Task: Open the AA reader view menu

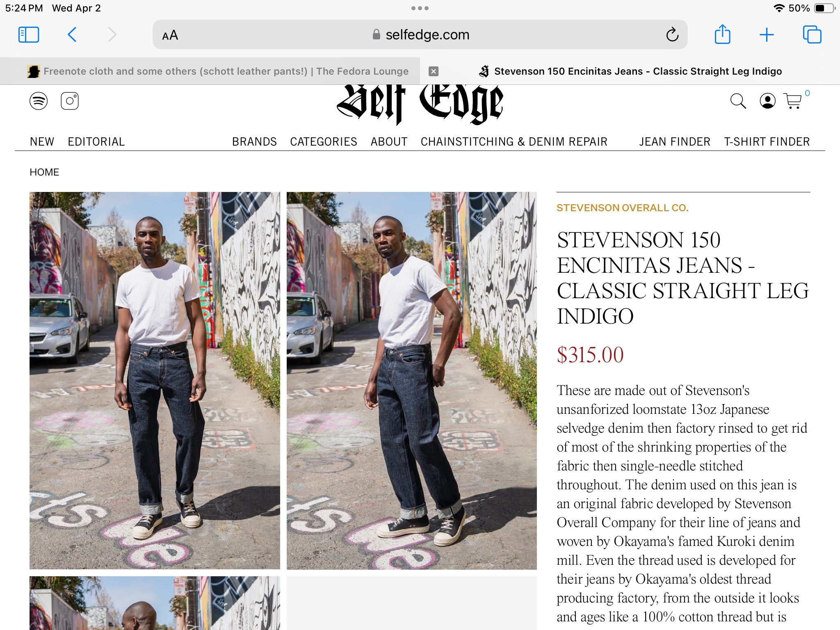Action: click(170, 35)
